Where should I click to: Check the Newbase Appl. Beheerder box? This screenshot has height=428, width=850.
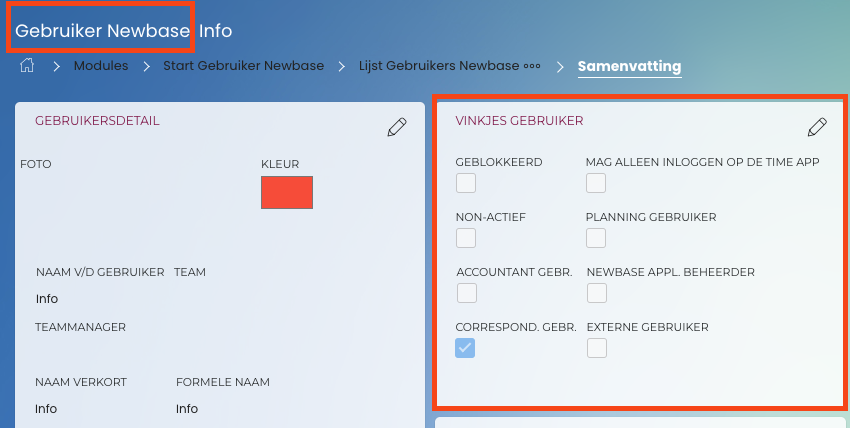(x=596, y=293)
